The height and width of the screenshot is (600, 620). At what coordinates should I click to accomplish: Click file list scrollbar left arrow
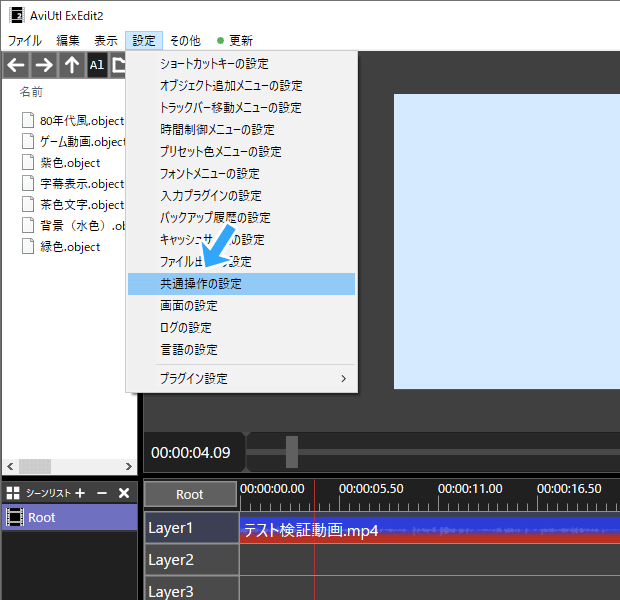click(x=10, y=466)
